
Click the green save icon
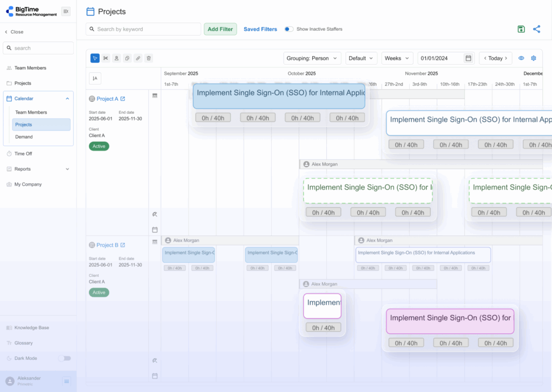coord(521,29)
